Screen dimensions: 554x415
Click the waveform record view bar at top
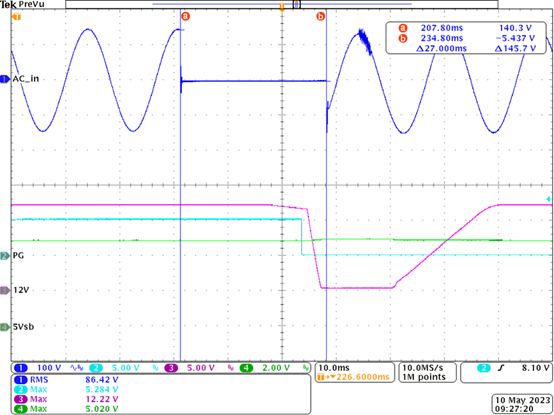click(x=282, y=4)
